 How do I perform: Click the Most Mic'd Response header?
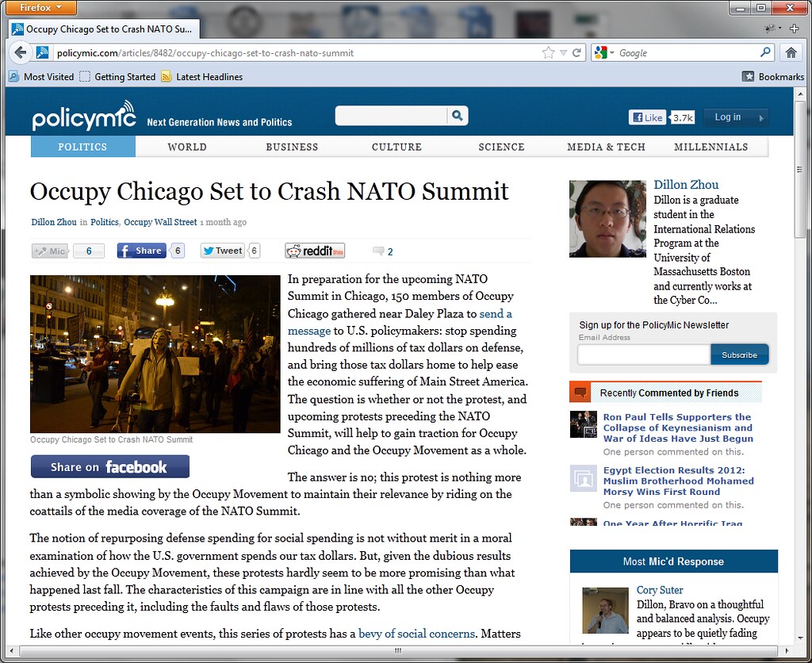pyautogui.click(x=674, y=561)
